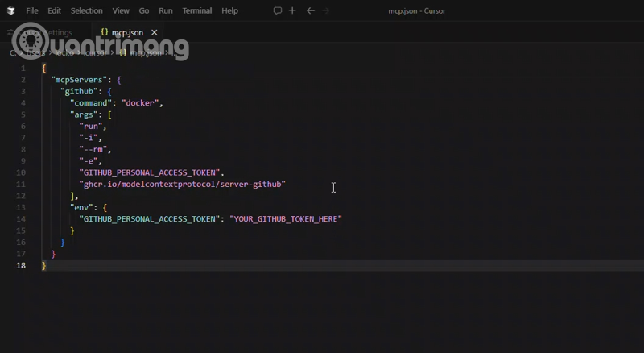Image resolution: width=644 pixels, height=353 pixels.
Task: Open the File menu
Action: tap(32, 10)
